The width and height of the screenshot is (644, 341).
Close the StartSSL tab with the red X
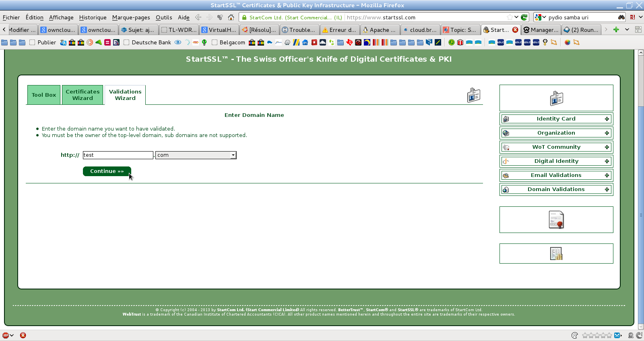515,29
